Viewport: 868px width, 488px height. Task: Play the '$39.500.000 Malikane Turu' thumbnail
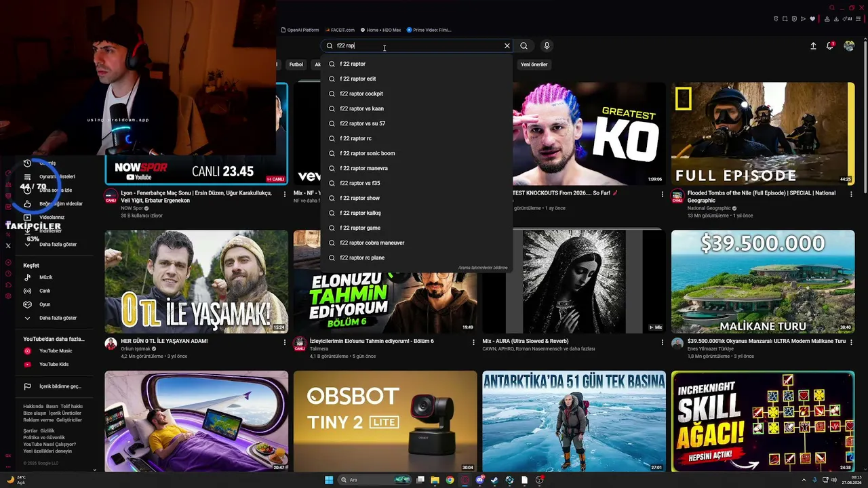click(763, 281)
